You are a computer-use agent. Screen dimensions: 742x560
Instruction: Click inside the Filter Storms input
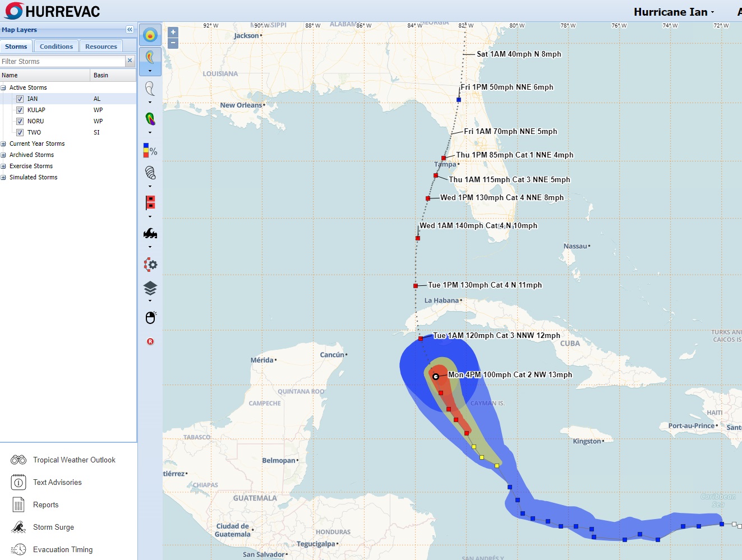point(62,61)
